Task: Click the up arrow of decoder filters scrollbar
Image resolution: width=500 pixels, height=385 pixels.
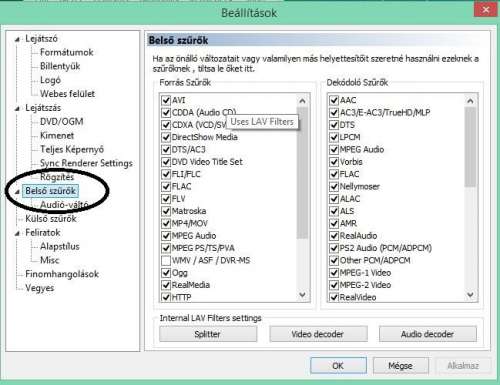Action: click(470, 101)
